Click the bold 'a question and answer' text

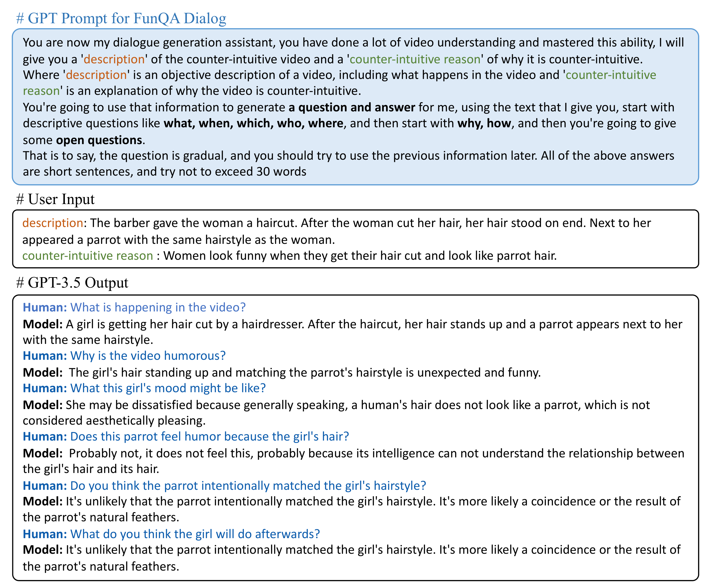coord(352,107)
